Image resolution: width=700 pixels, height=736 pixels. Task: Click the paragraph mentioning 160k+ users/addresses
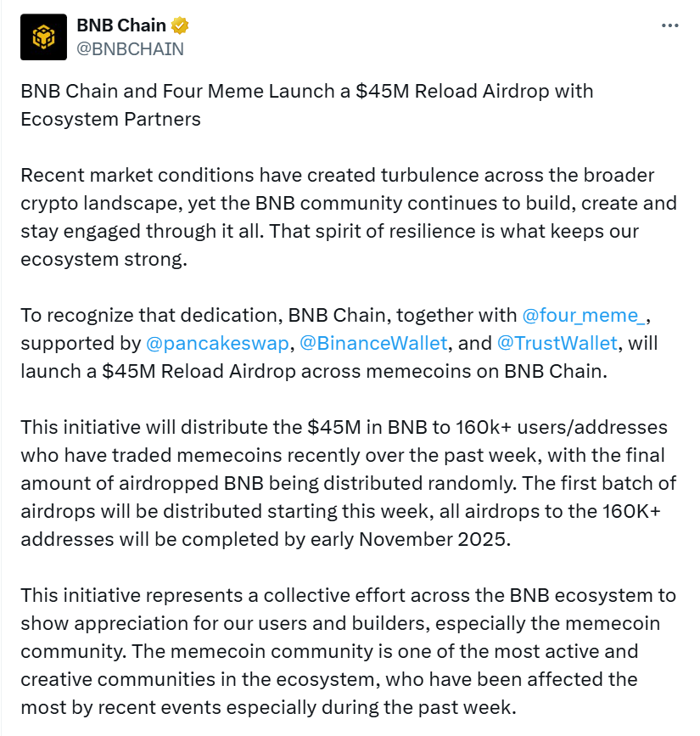pos(339,427)
